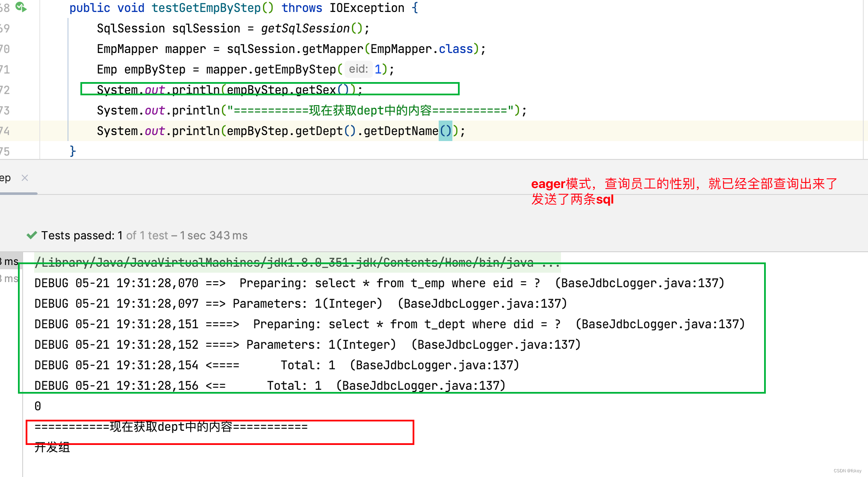Click the java executable path line

click(297, 262)
